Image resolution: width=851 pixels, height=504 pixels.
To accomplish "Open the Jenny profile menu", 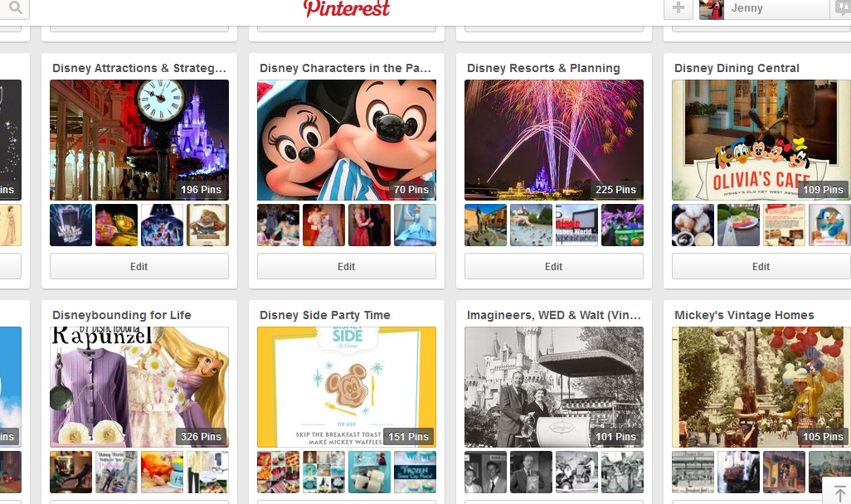I will click(746, 8).
